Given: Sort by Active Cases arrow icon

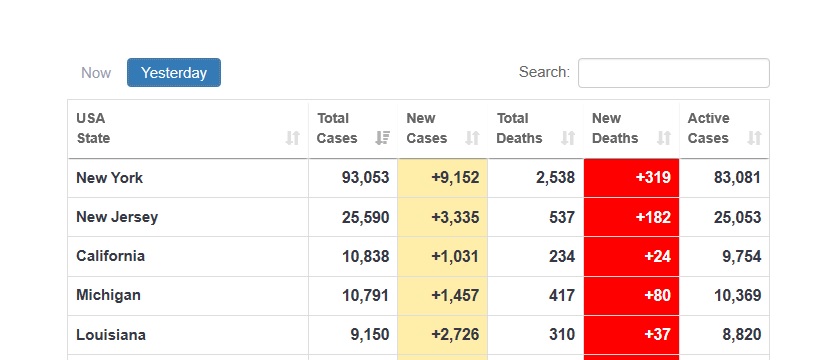Looking at the screenshot, I should 754,138.
